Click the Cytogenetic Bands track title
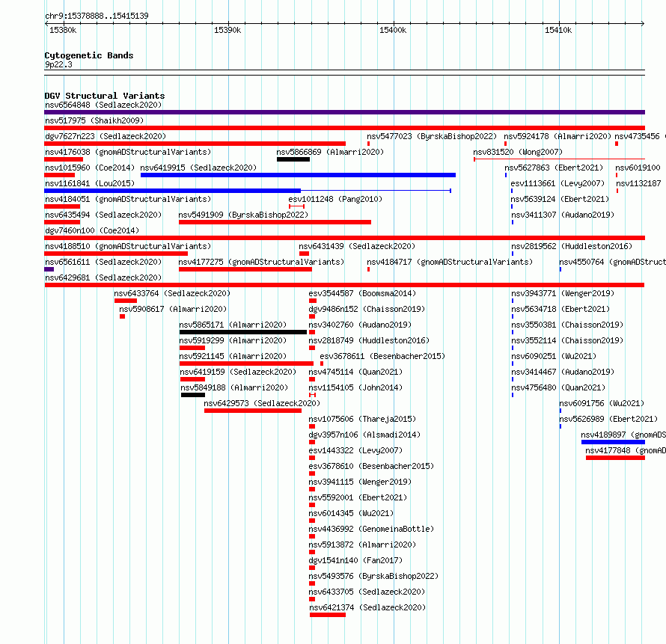This screenshot has height=644, width=666. pyautogui.click(x=89, y=55)
